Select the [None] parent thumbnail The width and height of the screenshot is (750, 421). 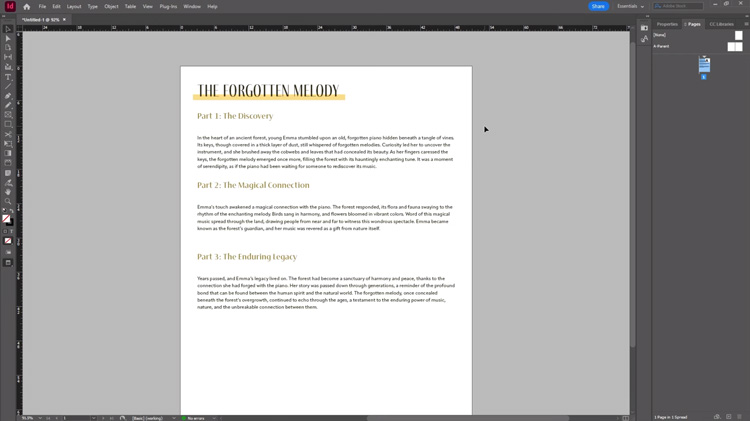[x=739, y=35]
